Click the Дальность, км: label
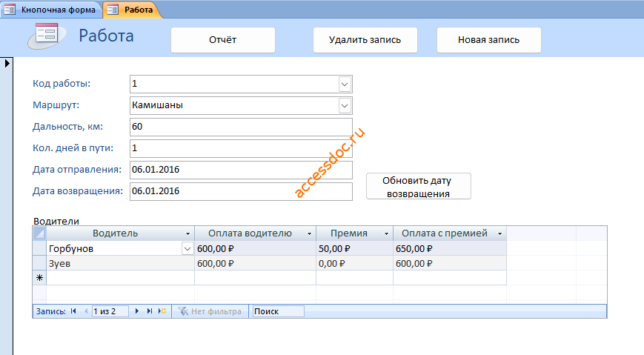Screen dimensions: 644x355 pyautogui.click(x=67, y=127)
